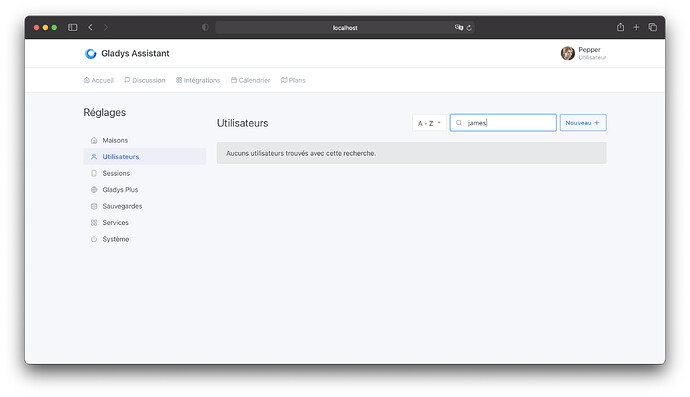
Task: Toggle the browser sidebar icon
Action: (73, 27)
